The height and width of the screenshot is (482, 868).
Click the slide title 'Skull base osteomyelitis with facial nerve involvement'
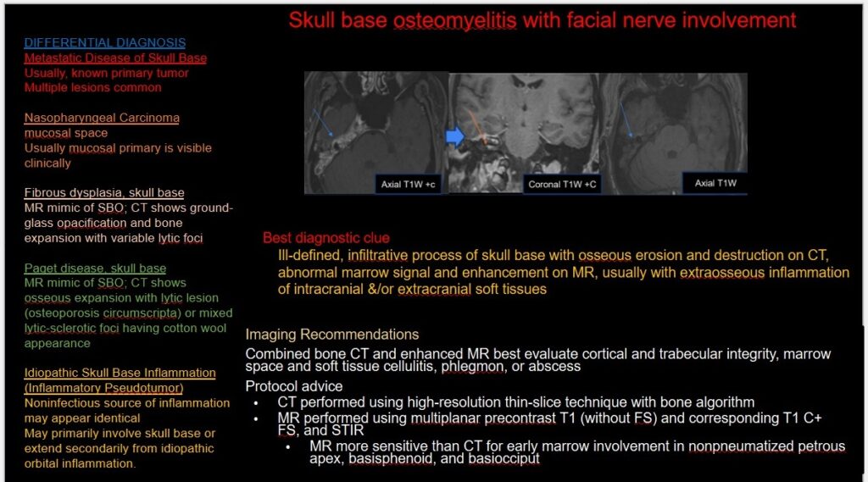(542, 20)
